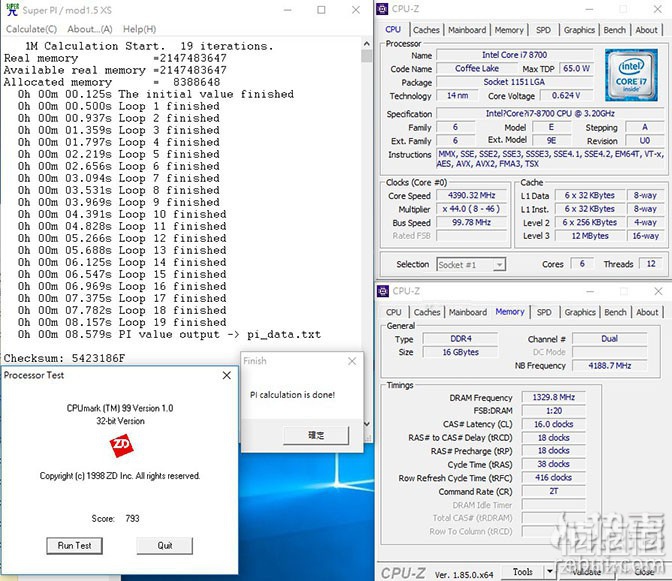The image size is (672, 581).
Task: Select the Graphics tab in upper CPU-Z window
Action: click(579, 30)
